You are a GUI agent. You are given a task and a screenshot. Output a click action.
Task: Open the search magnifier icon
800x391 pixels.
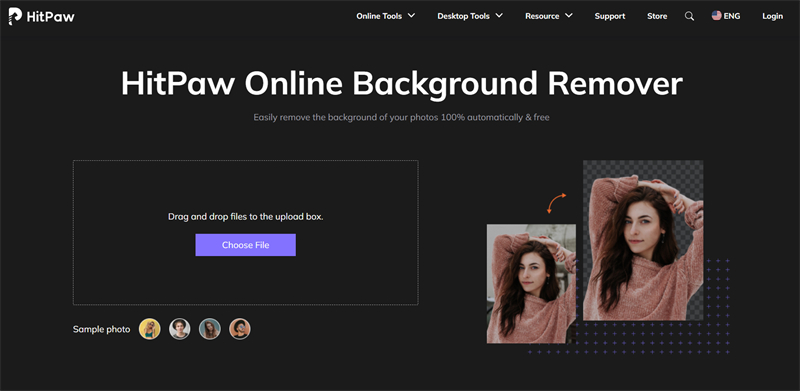[x=689, y=16]
